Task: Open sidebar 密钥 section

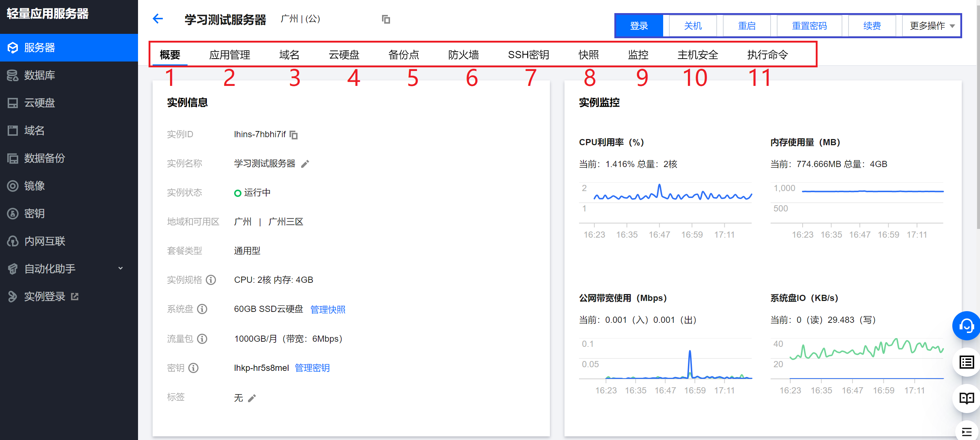Action: tap(69, 213)
